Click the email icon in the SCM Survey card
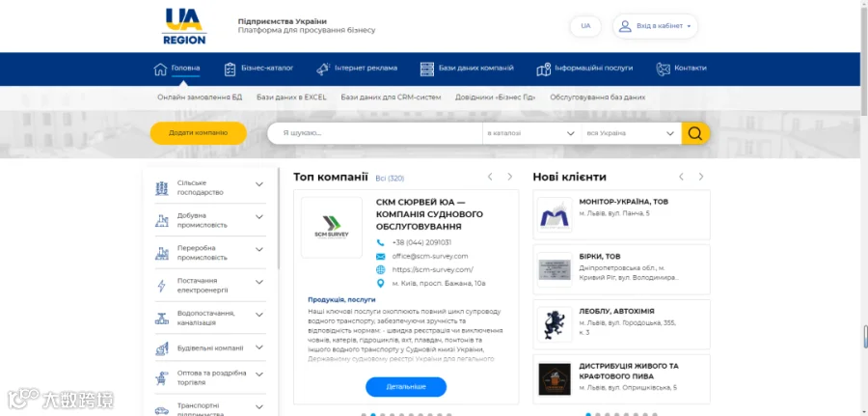 pyautogui.click(x=380, y=257)
